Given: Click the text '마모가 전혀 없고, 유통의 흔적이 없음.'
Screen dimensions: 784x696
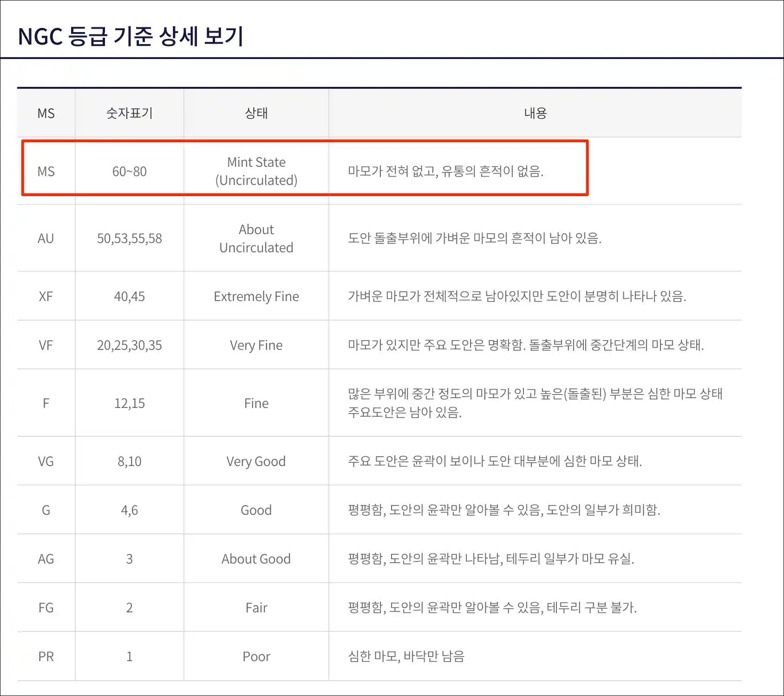Looking at the screenshot, I should 446,171.
